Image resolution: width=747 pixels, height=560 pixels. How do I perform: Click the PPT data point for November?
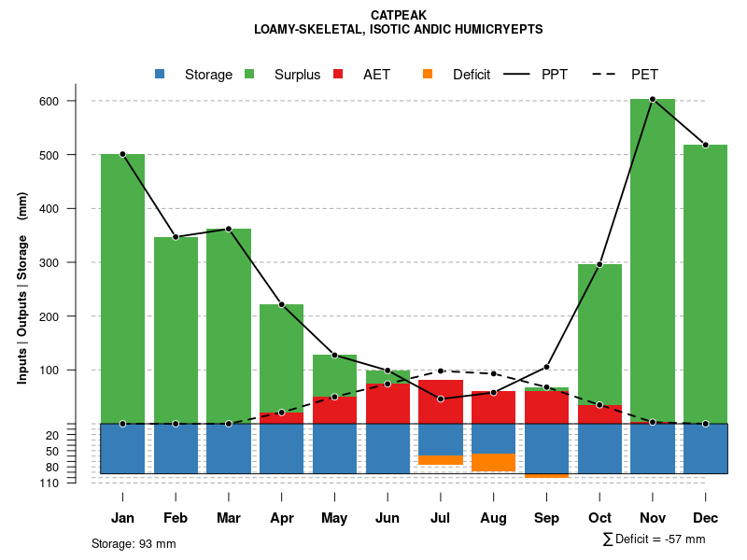click(x=653, y=99)
